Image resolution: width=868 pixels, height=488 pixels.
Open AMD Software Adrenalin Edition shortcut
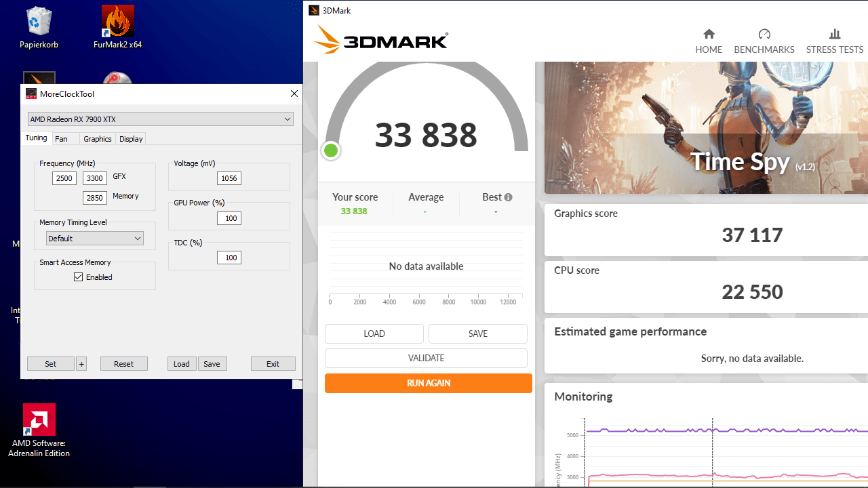[x=39, y=430]
